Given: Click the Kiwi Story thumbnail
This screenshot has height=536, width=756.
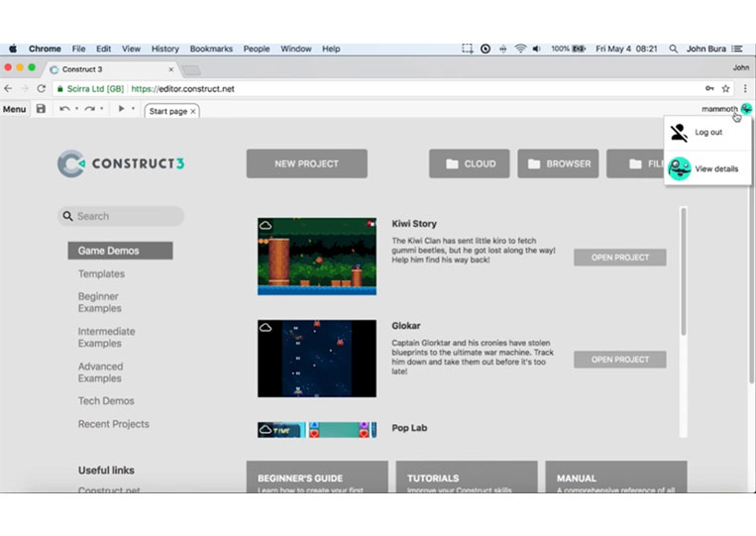Looking at the screenshot, I should [317, 257].
